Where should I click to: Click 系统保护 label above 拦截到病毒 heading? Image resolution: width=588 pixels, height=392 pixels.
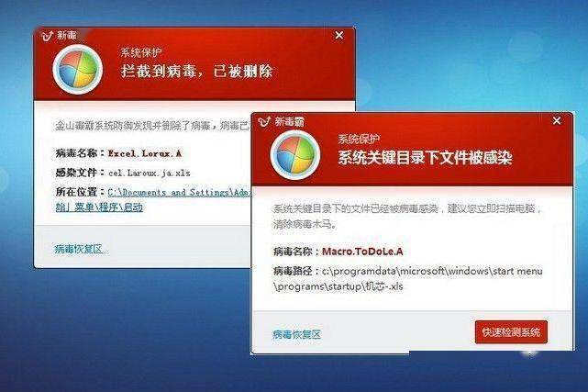click(x=141, y=52)
